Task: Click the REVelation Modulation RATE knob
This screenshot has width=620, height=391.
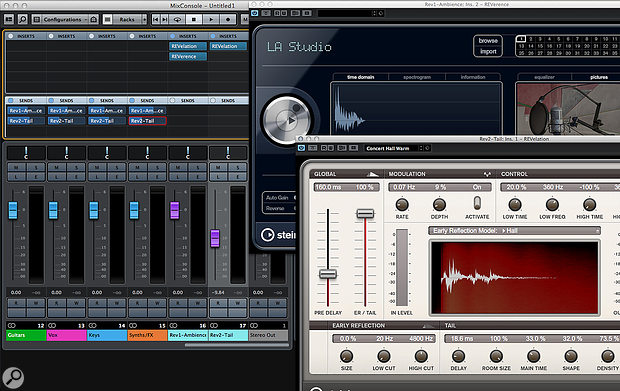Action: [402, 204]
